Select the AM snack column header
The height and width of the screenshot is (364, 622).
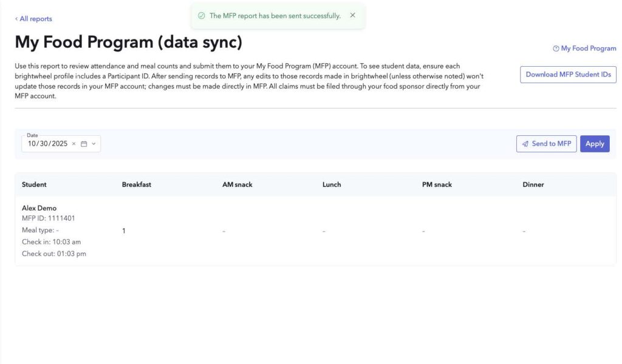[237, 184]
